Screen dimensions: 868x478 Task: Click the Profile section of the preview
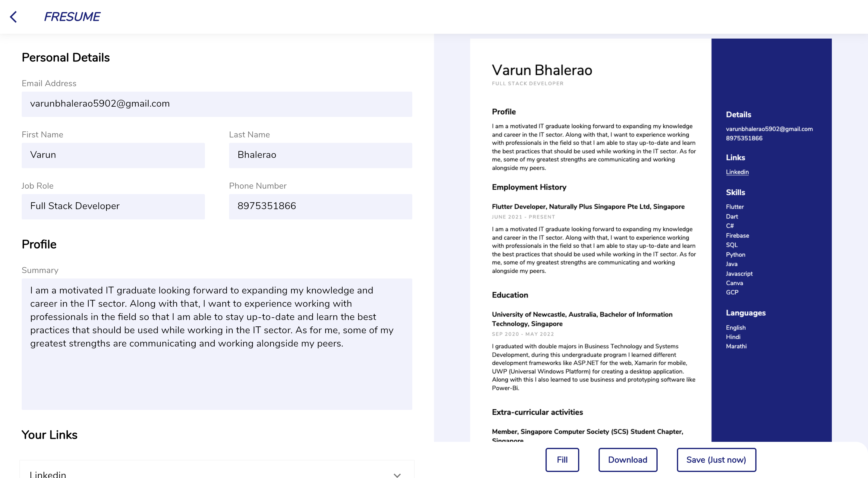(504, 112)
